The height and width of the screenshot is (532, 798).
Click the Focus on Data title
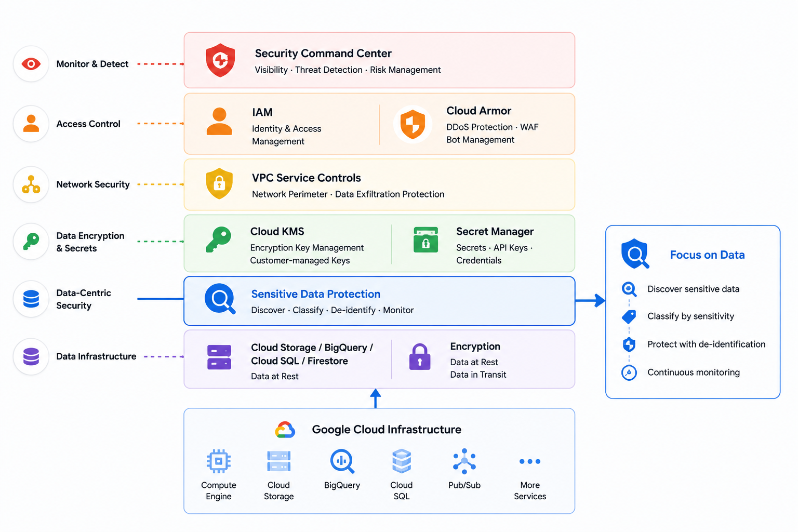(707, 255)
